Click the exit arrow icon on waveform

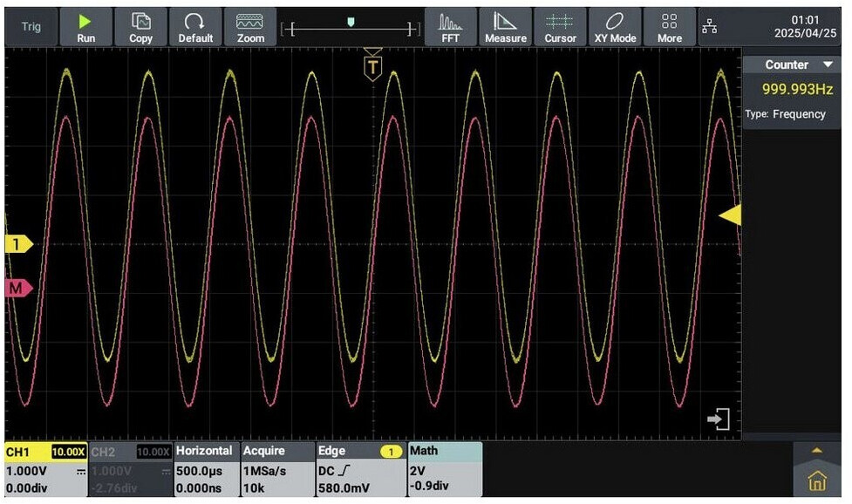coord(719,419)
